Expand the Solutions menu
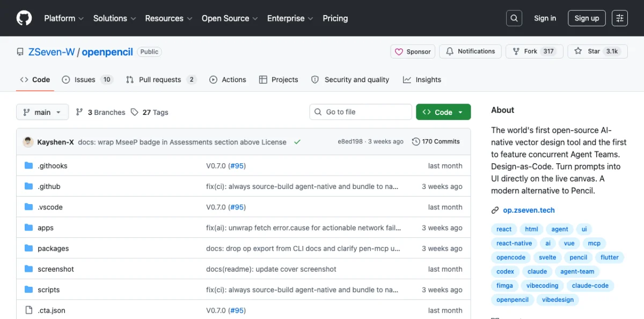The width and height of the screenshot is (644, 319). (114, 18)
